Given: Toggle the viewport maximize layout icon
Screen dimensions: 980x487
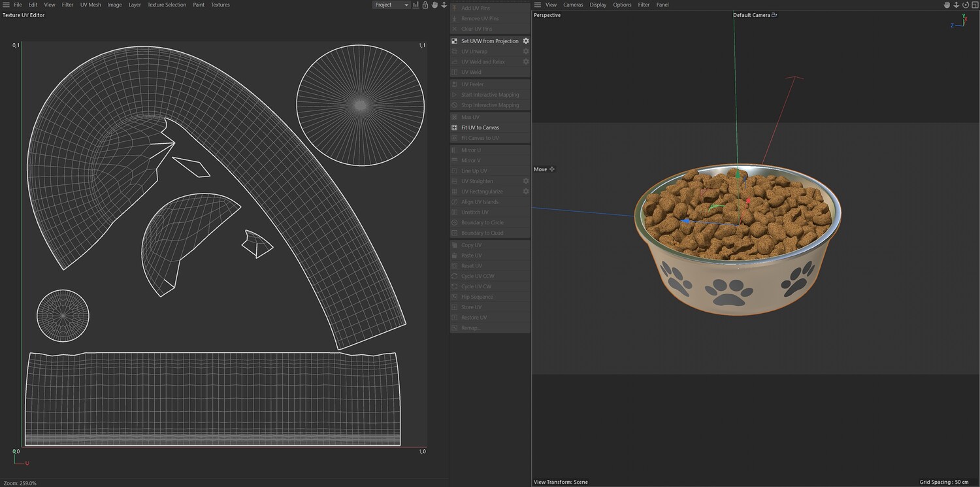Looking at the screenshot, I should coord(974,5).
